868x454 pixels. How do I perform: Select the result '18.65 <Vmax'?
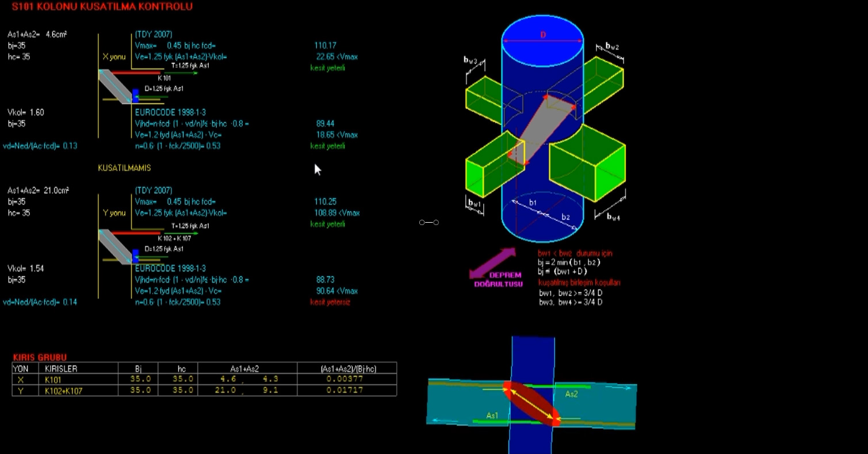[x=337, y=135]
